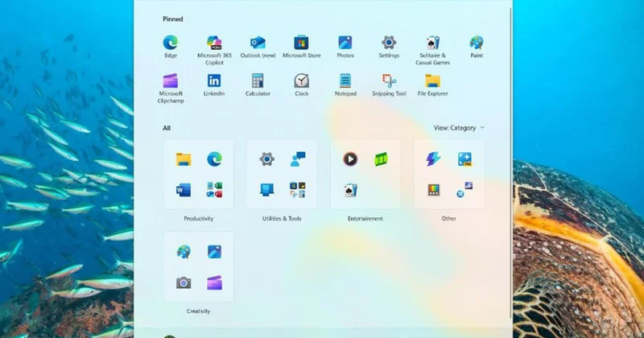Click the Productivity category label
Image resolution: width=644 pixels, height=338 pixels.
(x=198, y=218)
